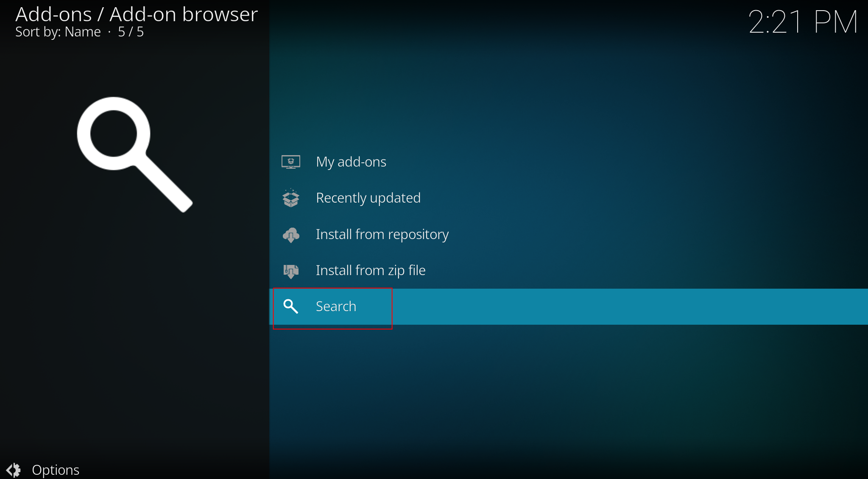Select the Install from zip file label
868x479 pixels.
click(x=370, y=270)
